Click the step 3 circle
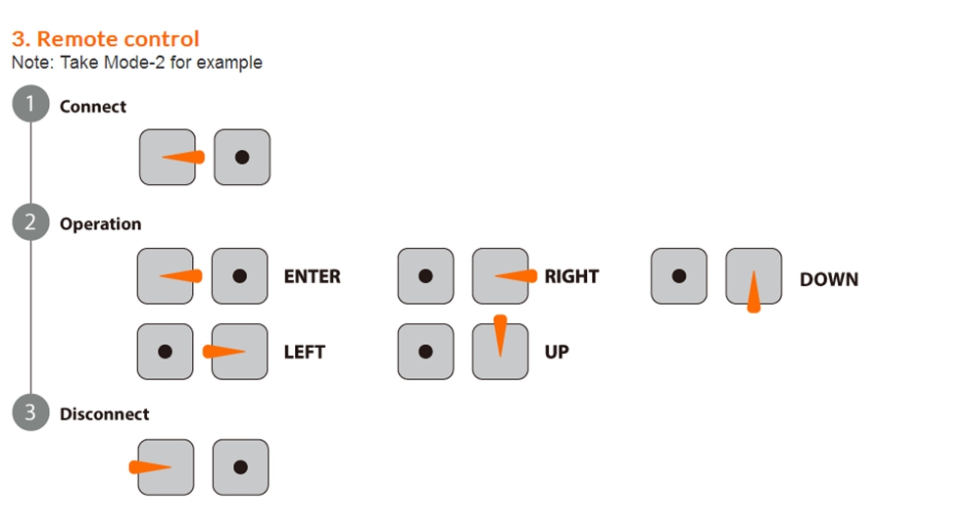The width and height of the screenshot is (980, 532). 30,412
